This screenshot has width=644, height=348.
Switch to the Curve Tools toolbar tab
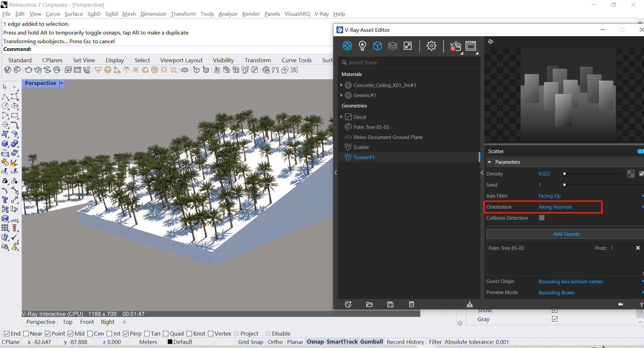(297, 60)
